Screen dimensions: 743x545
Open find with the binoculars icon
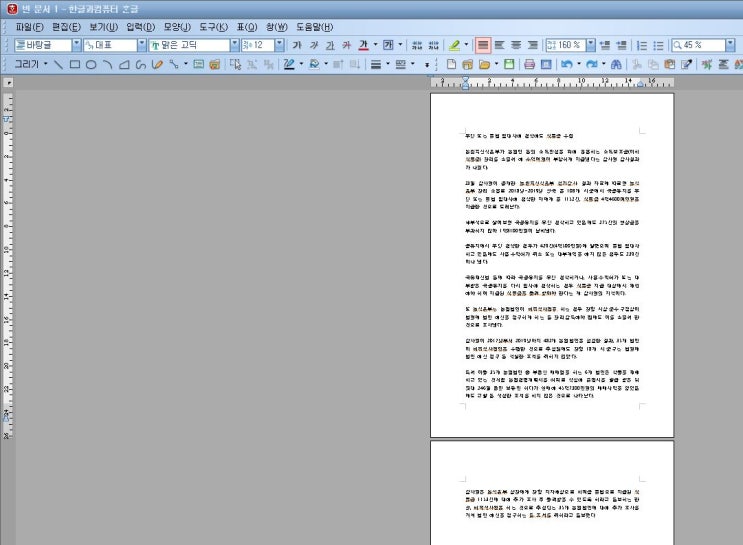[x=616, y=64]
